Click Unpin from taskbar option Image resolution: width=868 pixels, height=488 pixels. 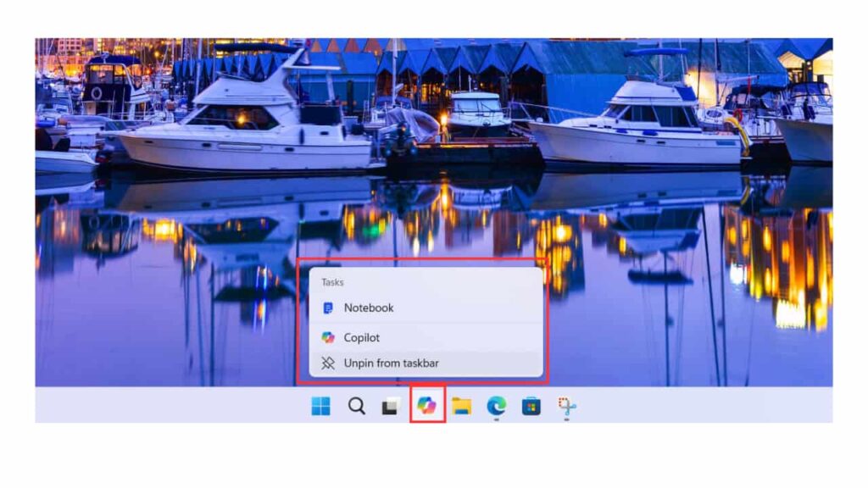pyautogui.click(x=426, y=363)
